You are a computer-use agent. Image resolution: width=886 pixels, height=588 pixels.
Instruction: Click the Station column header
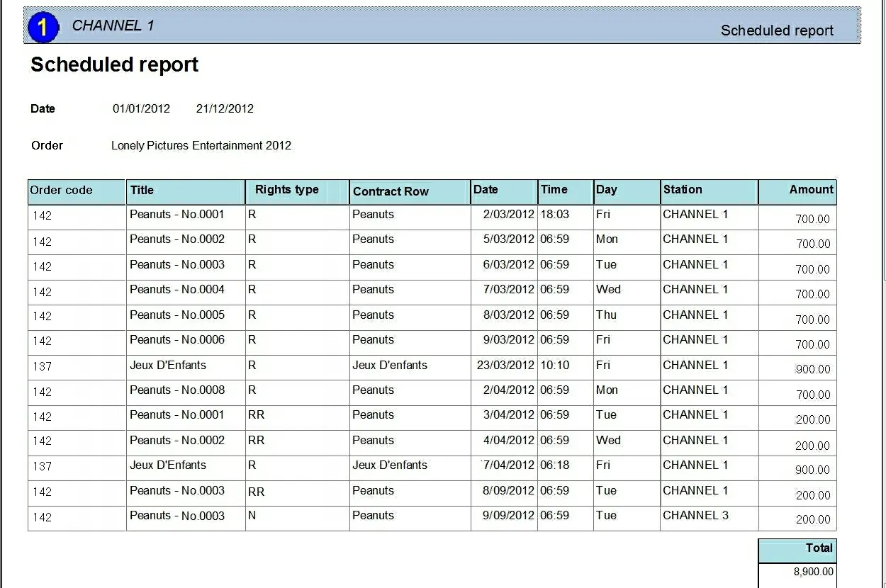tap(683, 190)
